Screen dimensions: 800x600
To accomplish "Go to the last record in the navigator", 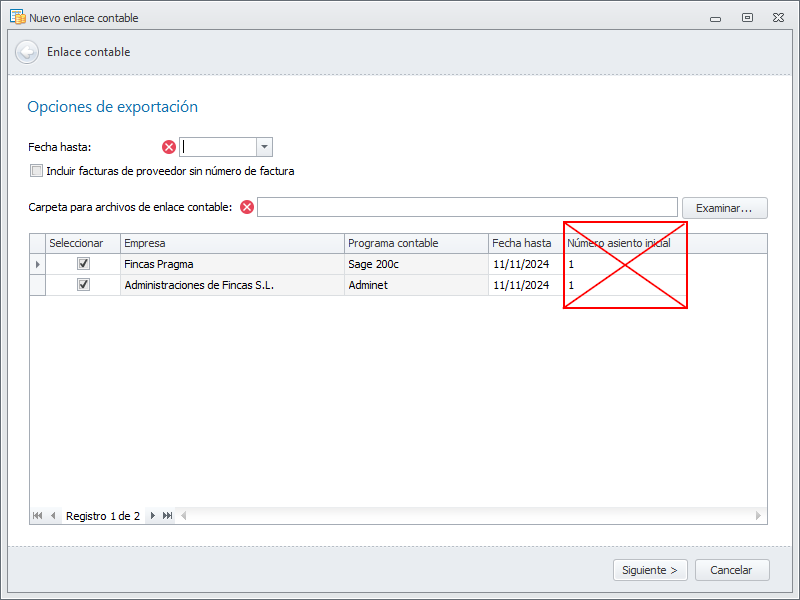I will (x=167, y=516).
